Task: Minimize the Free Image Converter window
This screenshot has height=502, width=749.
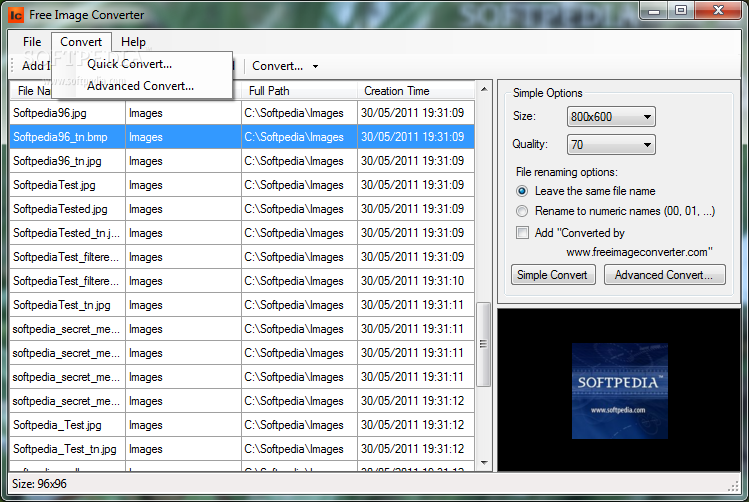Action: click(x=654, y=11)
